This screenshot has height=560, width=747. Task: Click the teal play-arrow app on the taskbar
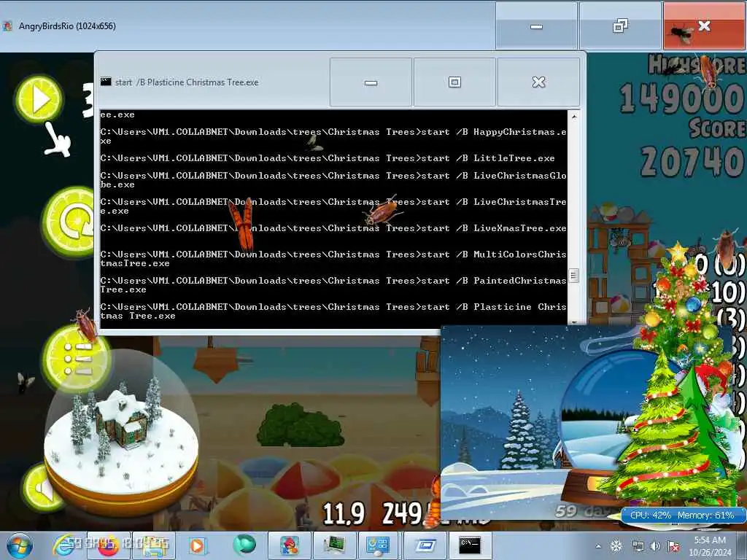[244, 545]
